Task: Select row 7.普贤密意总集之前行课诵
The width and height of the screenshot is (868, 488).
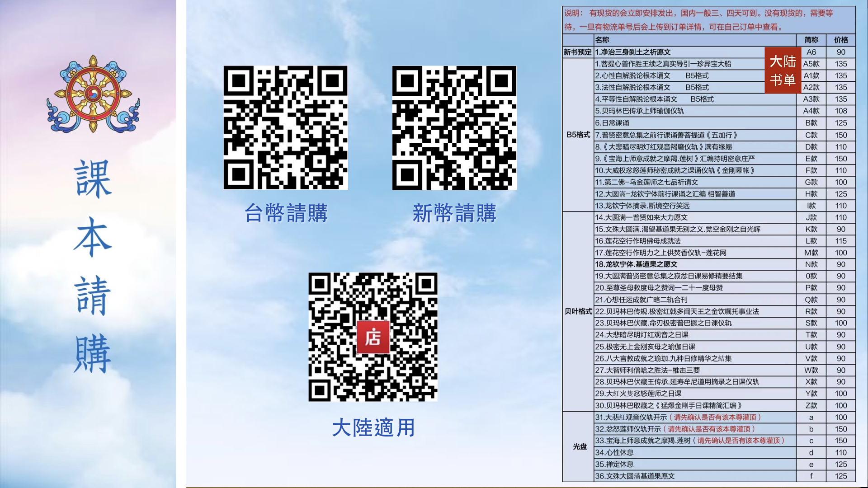Action: tap(695, 135)
